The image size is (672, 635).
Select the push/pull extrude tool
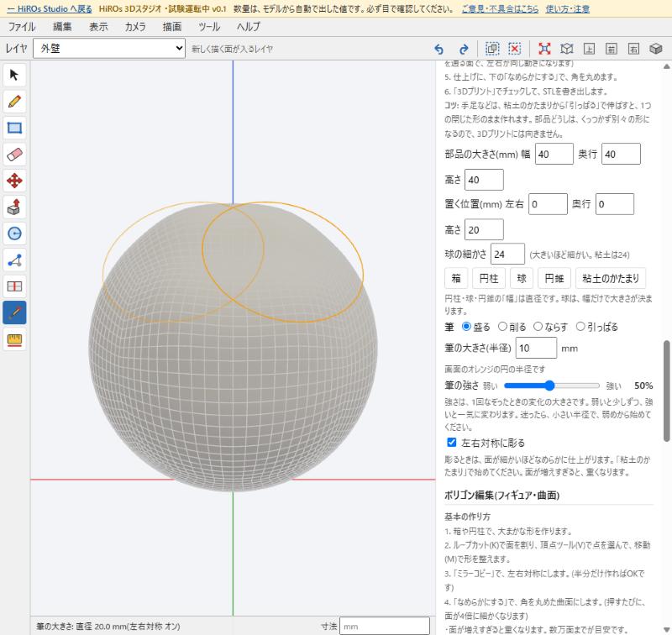[x=14, y=207]
